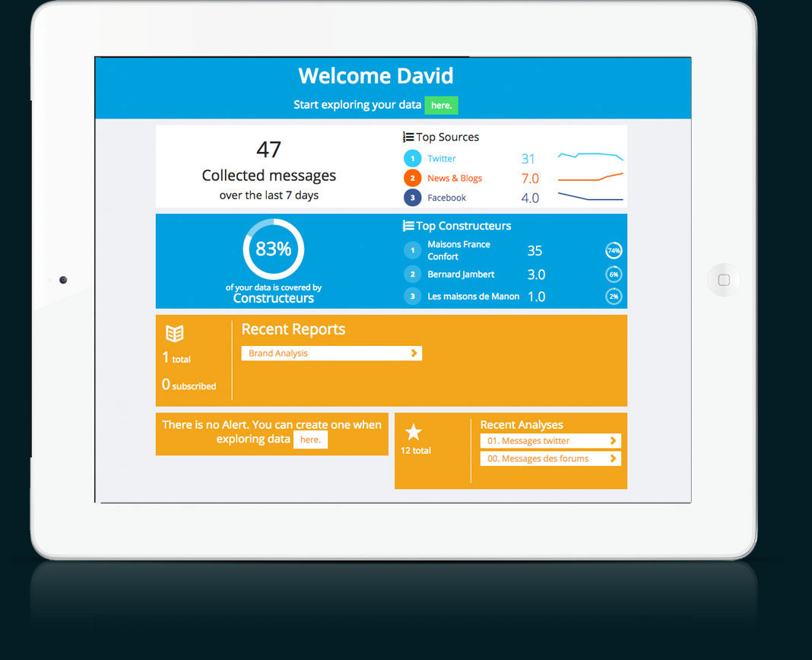Click the 'Recent Reports' heading

click(x=293, y=329)
